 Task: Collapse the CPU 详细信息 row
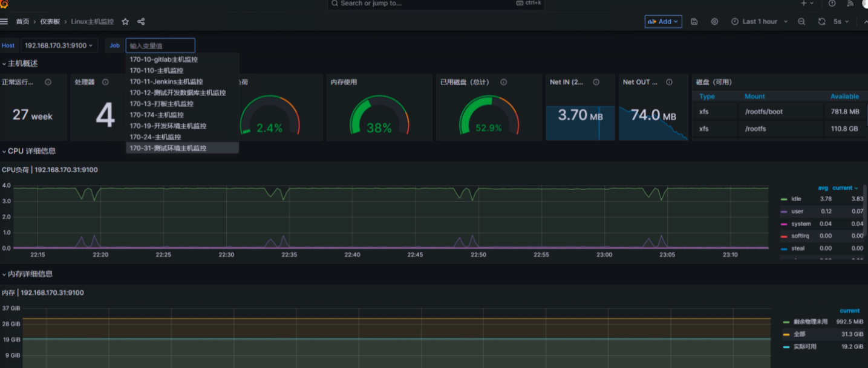(x=29, y=151)
